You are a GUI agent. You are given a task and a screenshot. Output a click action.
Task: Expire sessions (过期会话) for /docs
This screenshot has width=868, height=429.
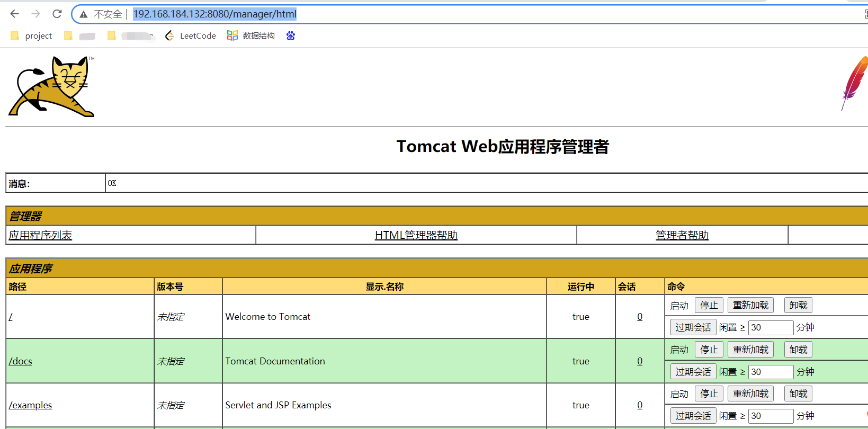tap(693, 372)
